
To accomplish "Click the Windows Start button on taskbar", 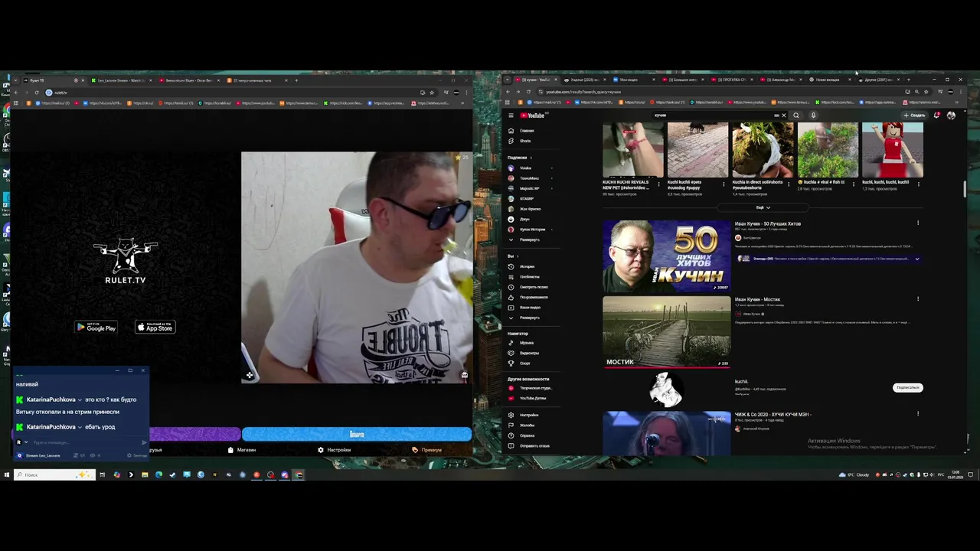I will 7,474.
